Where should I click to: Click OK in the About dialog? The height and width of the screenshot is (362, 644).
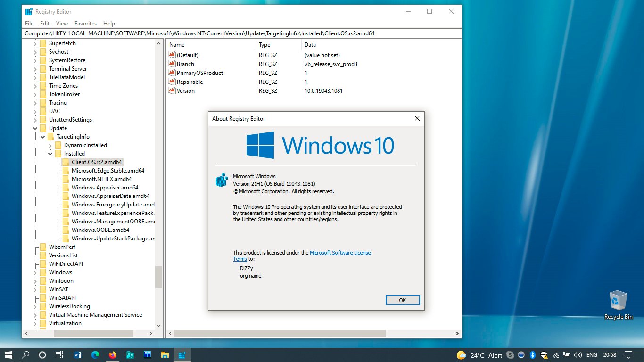point(403,300)
